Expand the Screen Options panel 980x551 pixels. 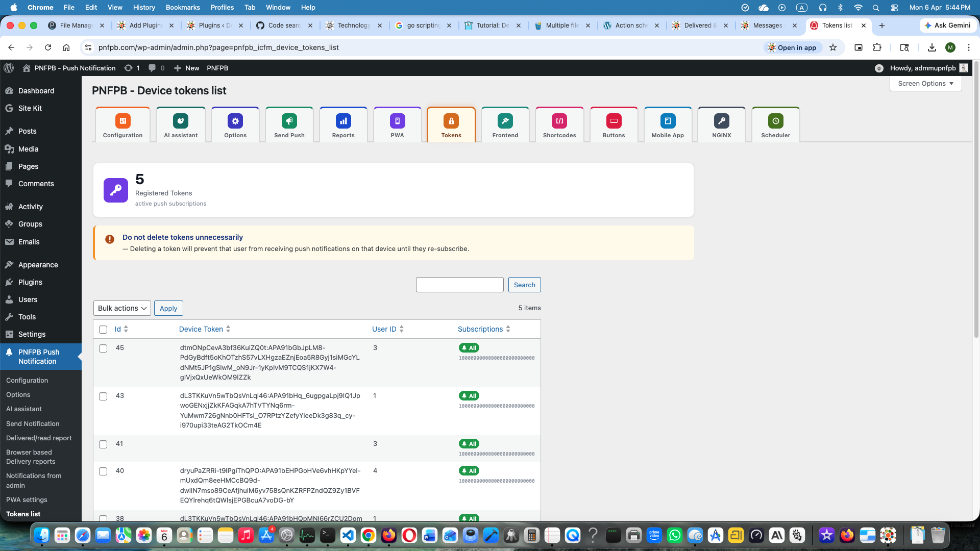pos(925,84)
